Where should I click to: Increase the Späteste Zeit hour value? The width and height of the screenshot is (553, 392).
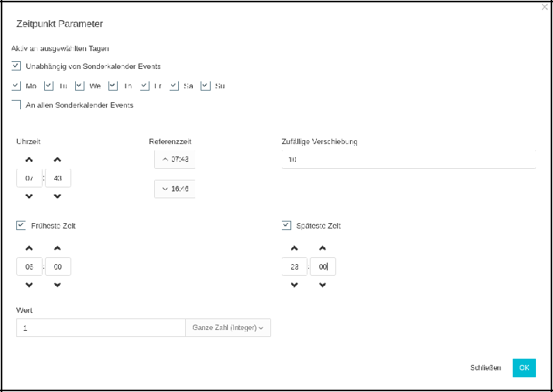(x=294, y=249)
